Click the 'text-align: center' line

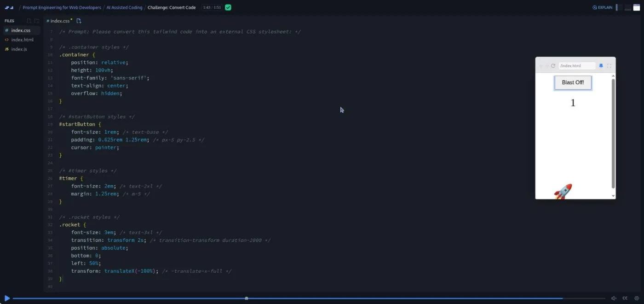click(100, 86)
